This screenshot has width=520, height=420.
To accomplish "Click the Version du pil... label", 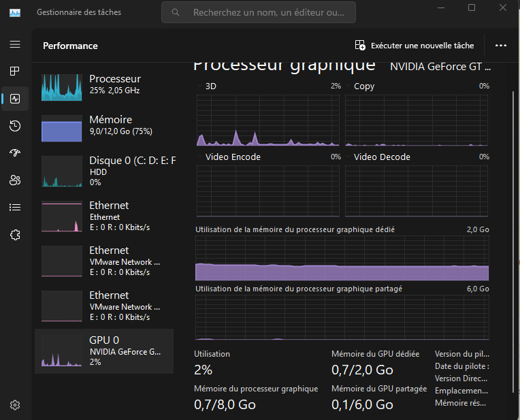I will (462, 354).
